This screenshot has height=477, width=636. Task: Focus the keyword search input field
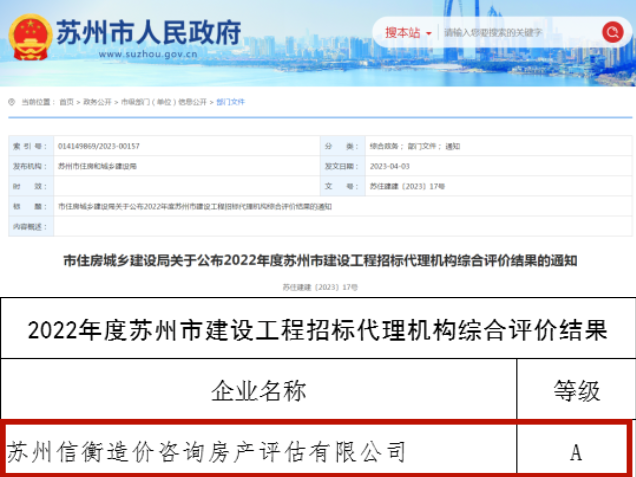(520, 32)
